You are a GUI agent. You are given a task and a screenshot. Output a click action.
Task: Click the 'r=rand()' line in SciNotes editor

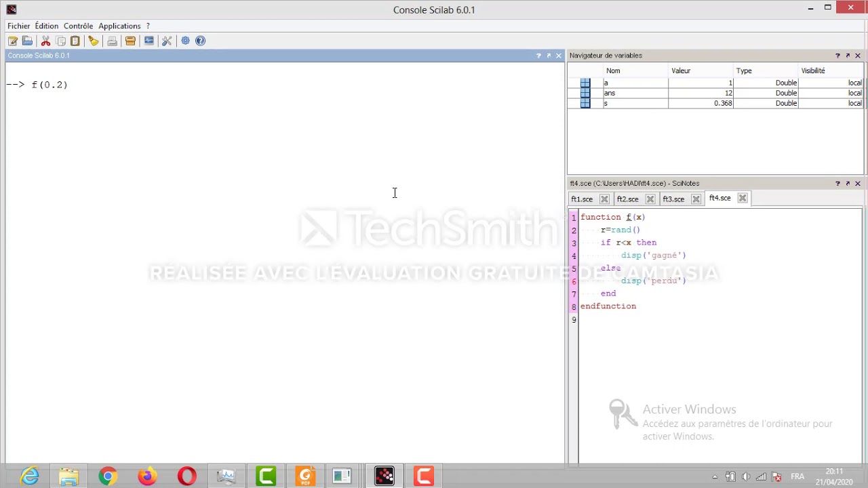click(x=620, y=230)
